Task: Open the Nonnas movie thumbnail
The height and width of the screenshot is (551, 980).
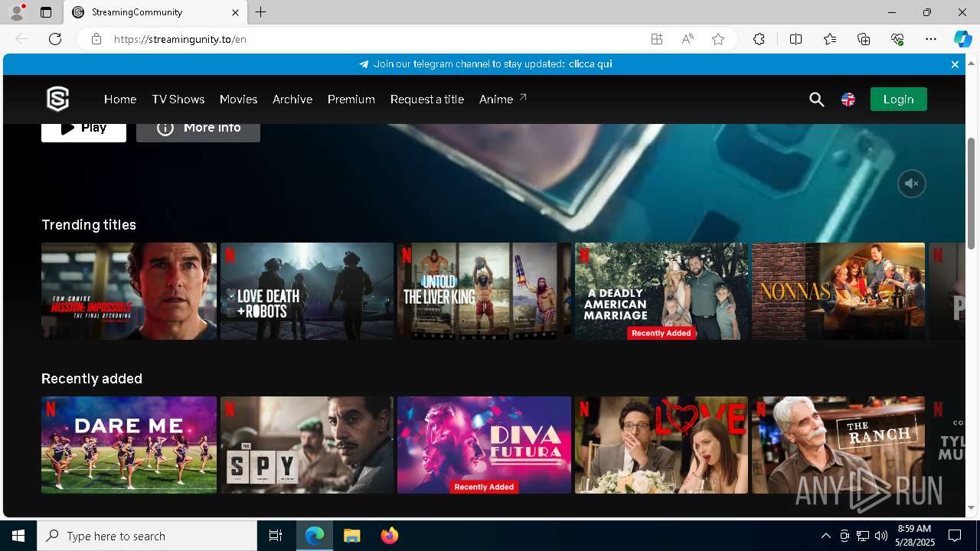Action: (x=838, y=291)
